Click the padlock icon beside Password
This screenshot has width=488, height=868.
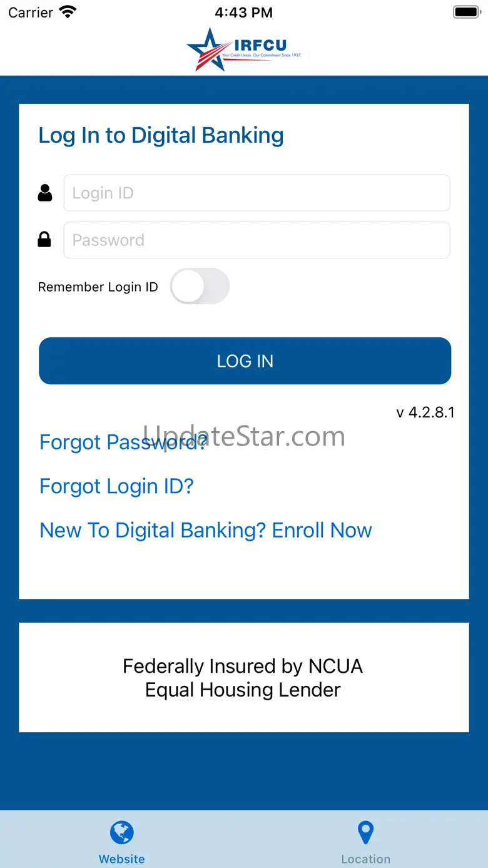[44, 240]
